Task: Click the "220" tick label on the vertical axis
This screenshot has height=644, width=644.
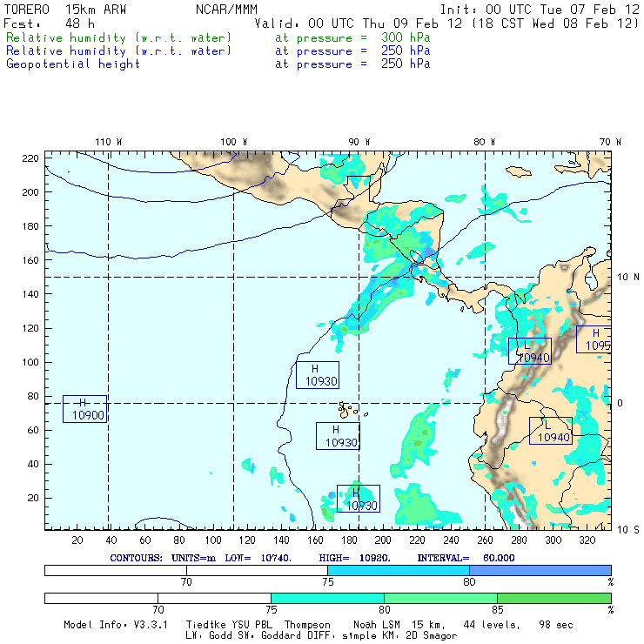Action: (30, 158)
